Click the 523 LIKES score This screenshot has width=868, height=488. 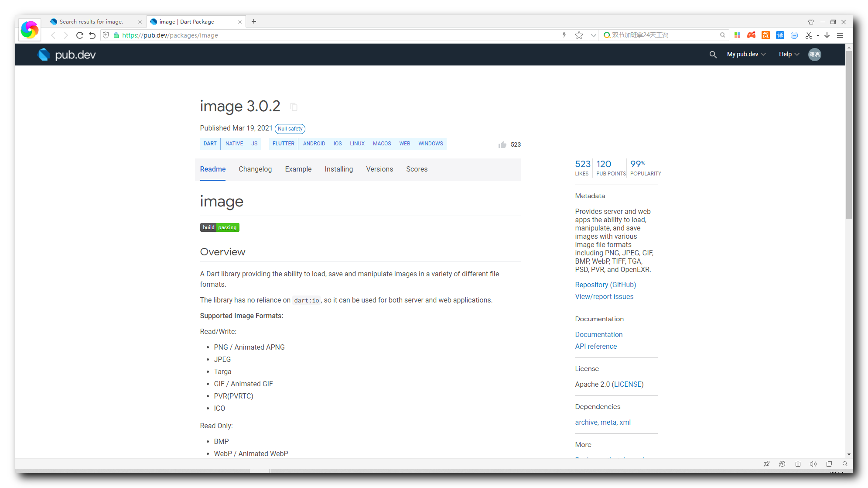582,168
